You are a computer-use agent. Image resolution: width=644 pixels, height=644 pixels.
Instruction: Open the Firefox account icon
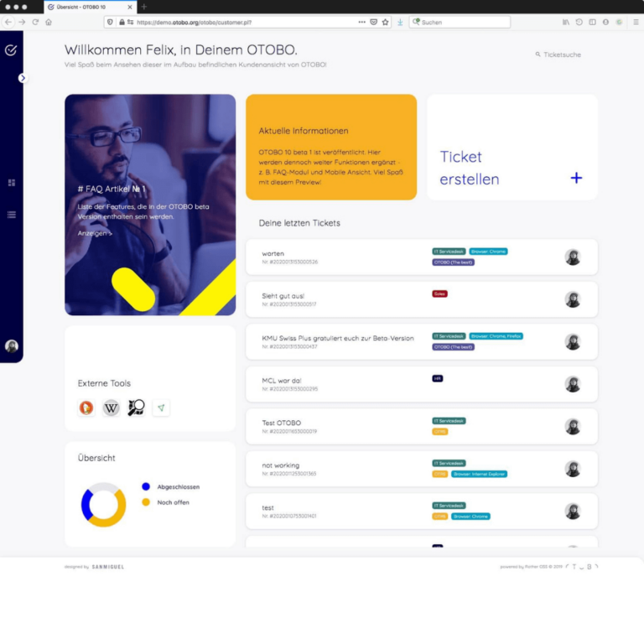click(605, 22)
